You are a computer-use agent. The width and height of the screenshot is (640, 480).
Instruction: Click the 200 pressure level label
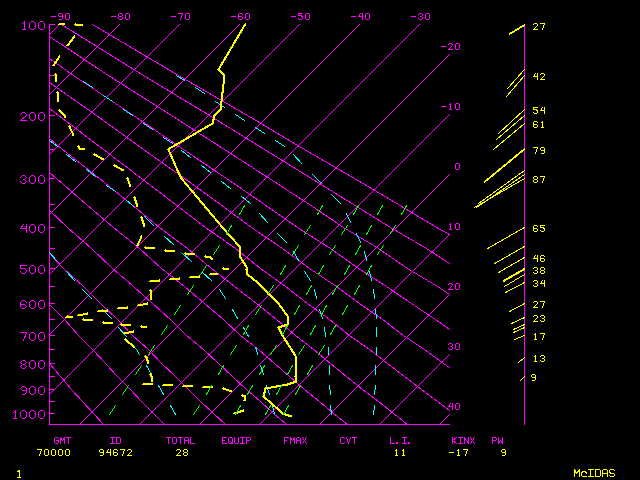coord(31,117)
